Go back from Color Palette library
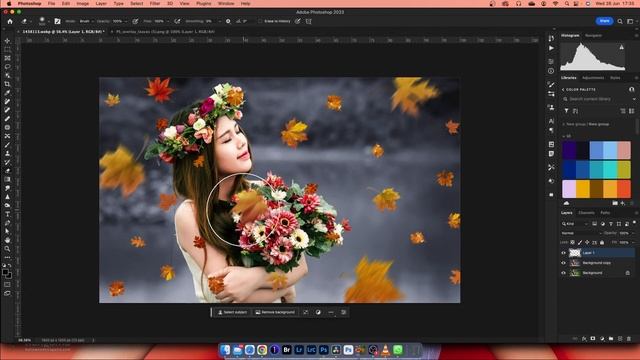The height and width of the screenshot is (360, 640). pos(563,89)
